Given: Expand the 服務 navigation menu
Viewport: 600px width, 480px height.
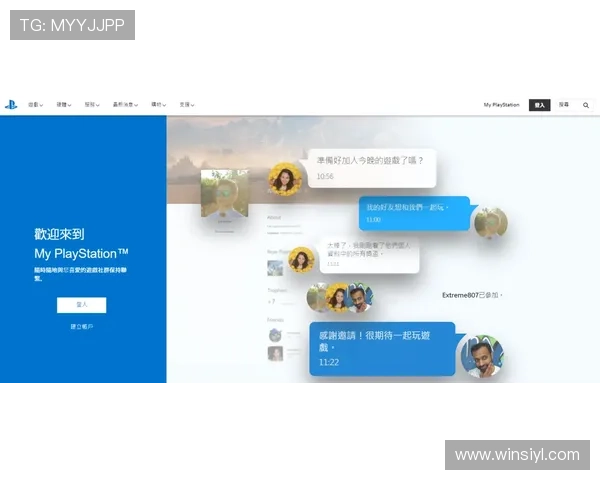Looking at the screenshot, I should pyautogui.click(x=92, y=104).
